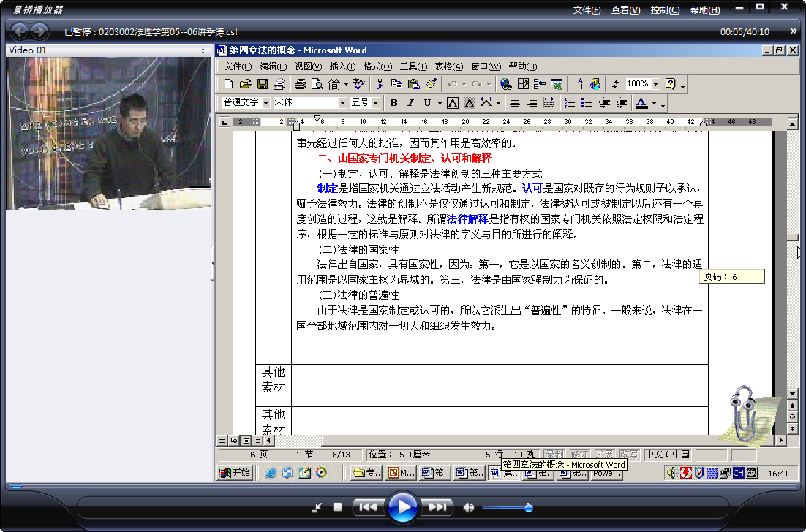Click the 开始 Start button
This screenshot has width=806, height=532.
pos(235,472)
